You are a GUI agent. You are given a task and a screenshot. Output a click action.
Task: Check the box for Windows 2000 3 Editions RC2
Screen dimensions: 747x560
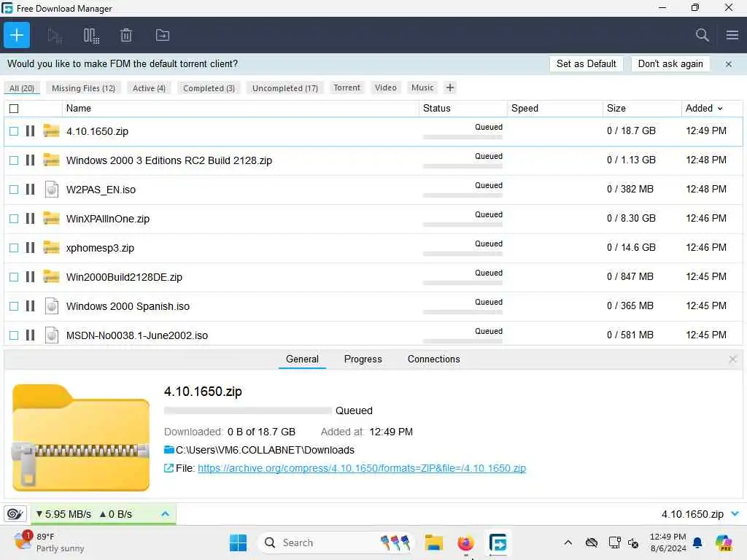14,160
